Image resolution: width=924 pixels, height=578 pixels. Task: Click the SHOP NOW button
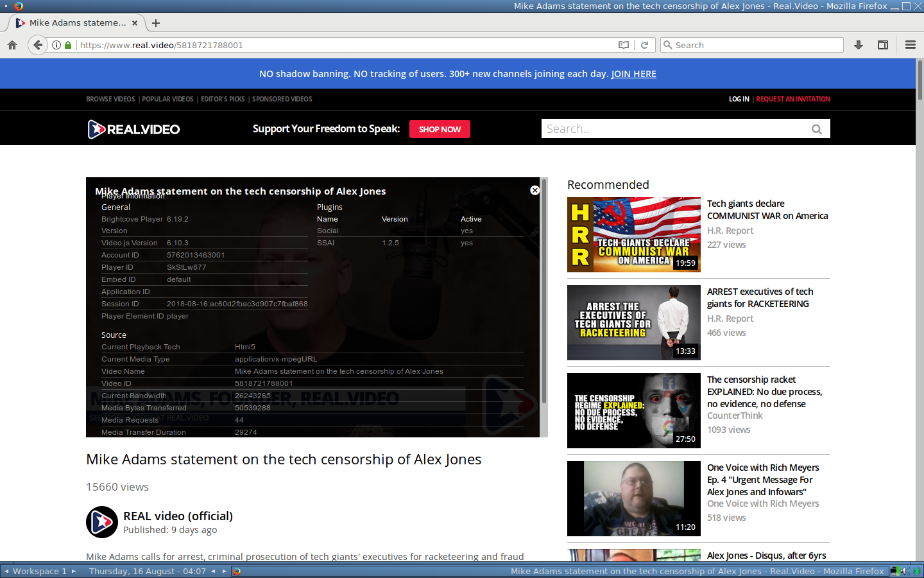pyautogui.click(x=440, y=129)
